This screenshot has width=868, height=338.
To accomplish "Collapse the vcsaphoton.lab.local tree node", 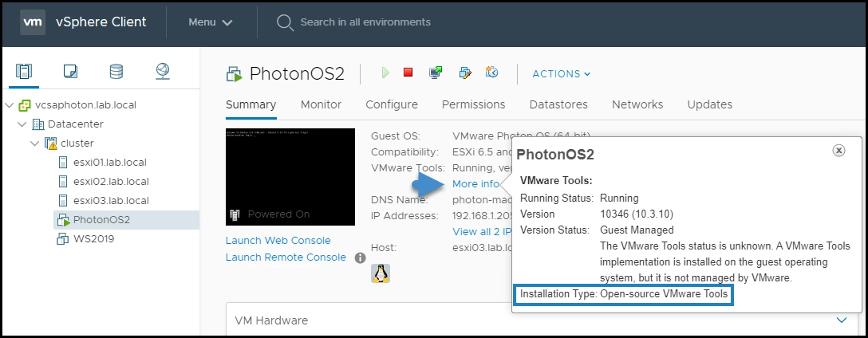I will (9, 105).
